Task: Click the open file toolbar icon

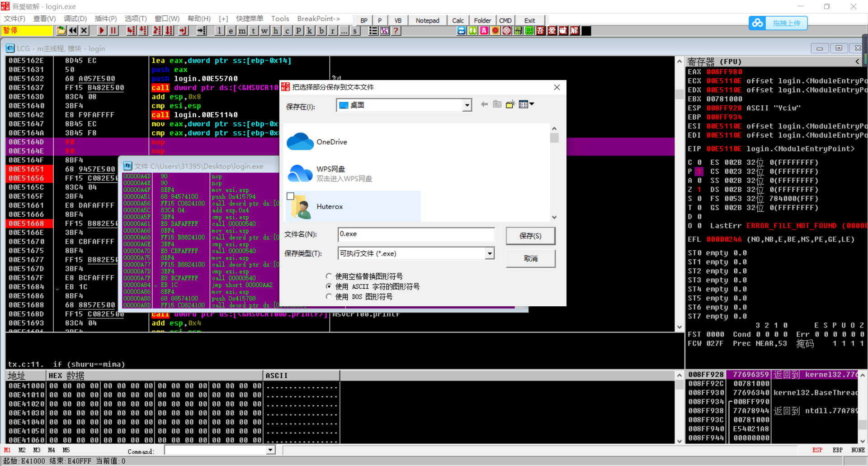Action: [61, 31]
